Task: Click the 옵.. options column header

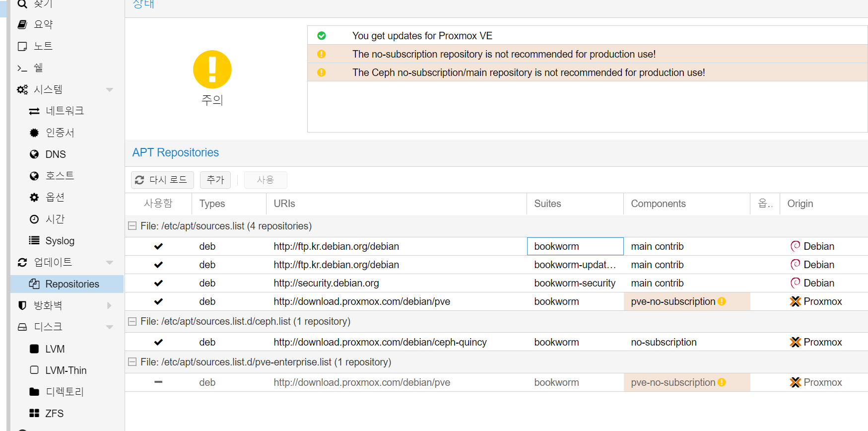Action: pyautogui.click(x=765, y=204)
